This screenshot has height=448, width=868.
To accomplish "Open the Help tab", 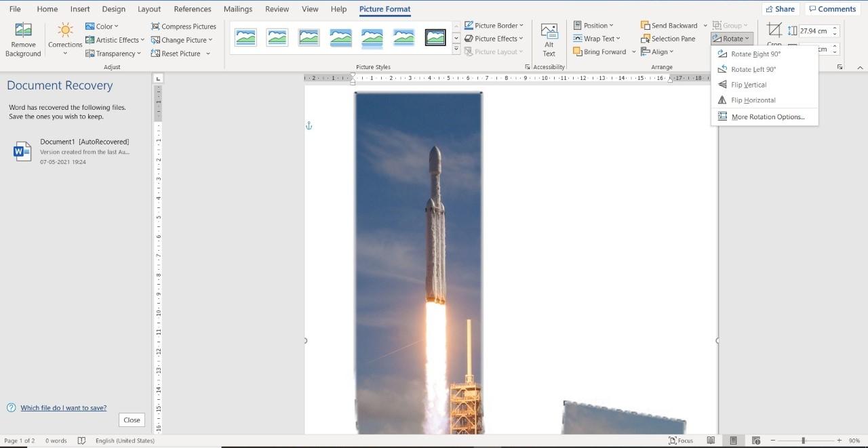I will [x=338, y=9].
